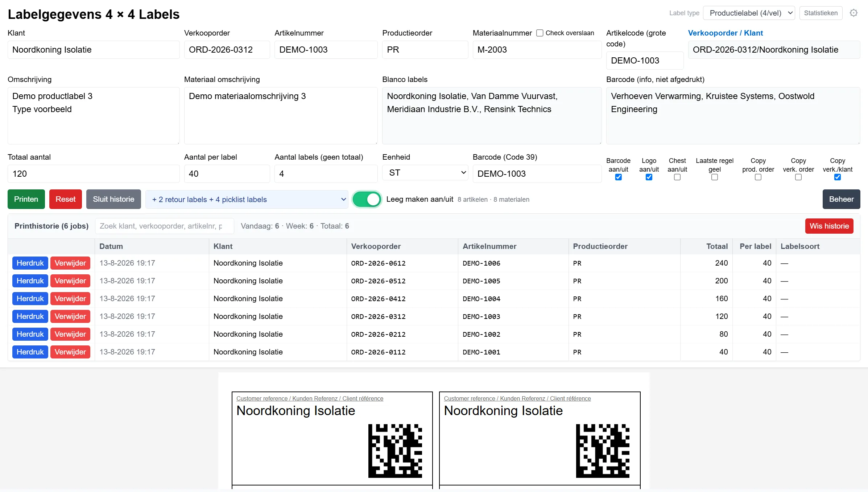The height and width of the screenshot is (492, 868).
Task: Herdruk job ORD-2026-0112
Action: tap(30, 352)
